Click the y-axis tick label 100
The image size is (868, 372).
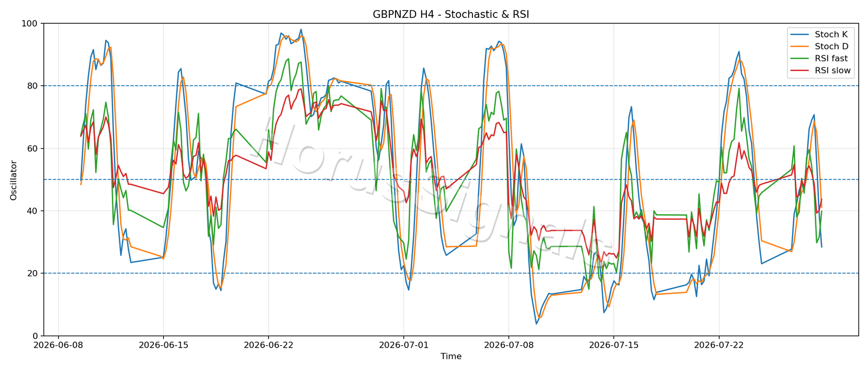tap(29, 23)
